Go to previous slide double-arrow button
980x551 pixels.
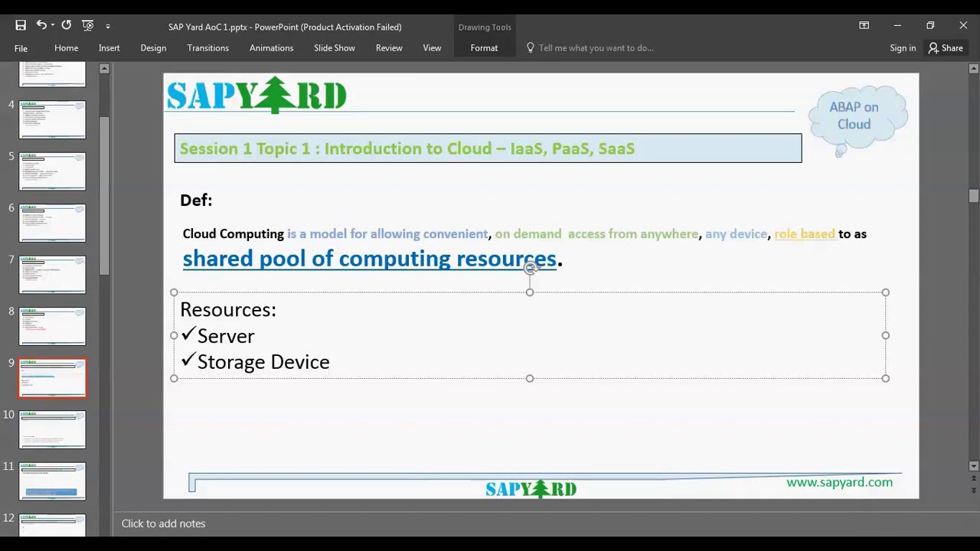[x=973, y=478]
